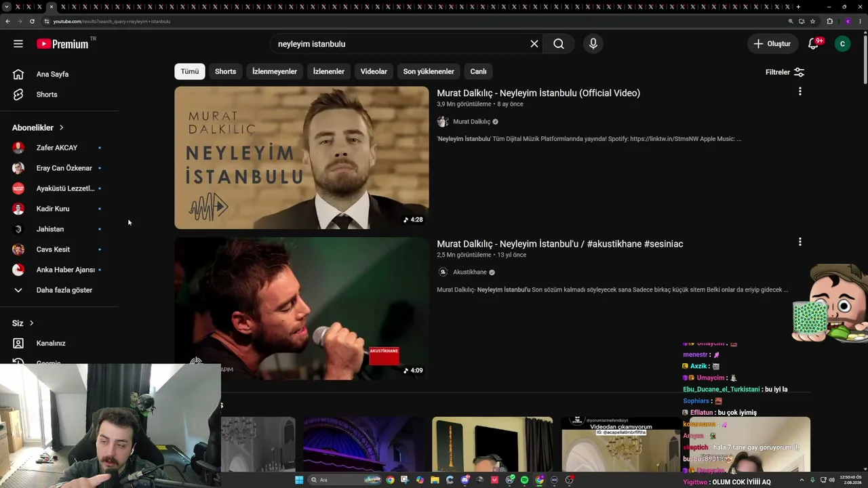Open the #akustikhane #sesiniac video title

pos(560,244)
